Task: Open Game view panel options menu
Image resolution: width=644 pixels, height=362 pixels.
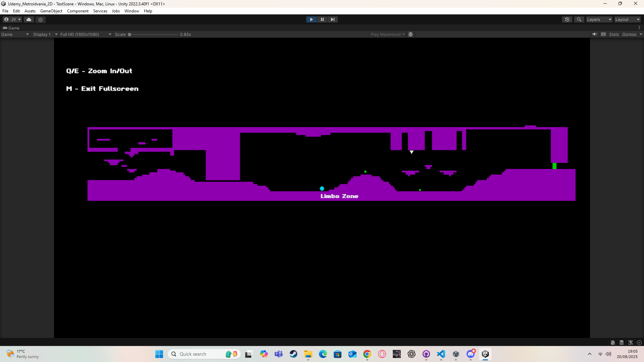Action: coord(639,28)
